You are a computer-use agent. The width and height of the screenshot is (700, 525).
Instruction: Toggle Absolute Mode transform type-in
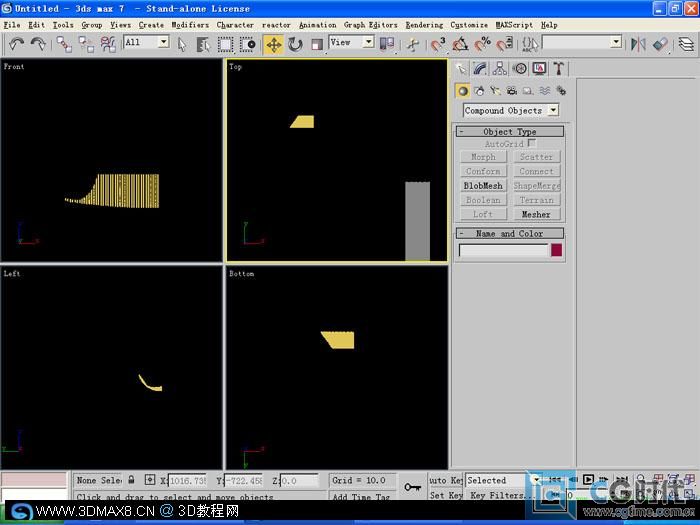(150, 480)
